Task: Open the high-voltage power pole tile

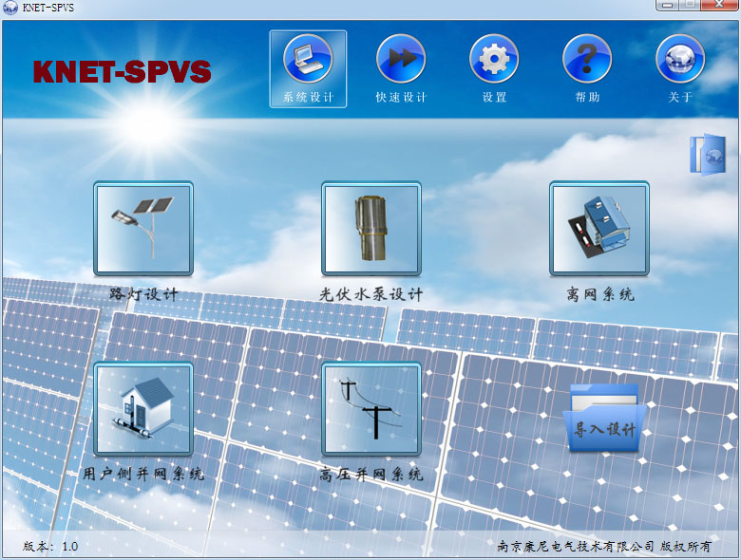Action: (371, 409)
